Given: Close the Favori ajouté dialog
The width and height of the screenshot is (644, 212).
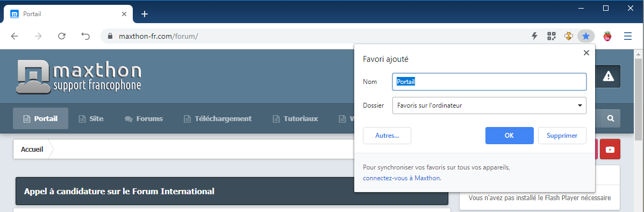Looking at the screenshot, I should pos(586,53).
